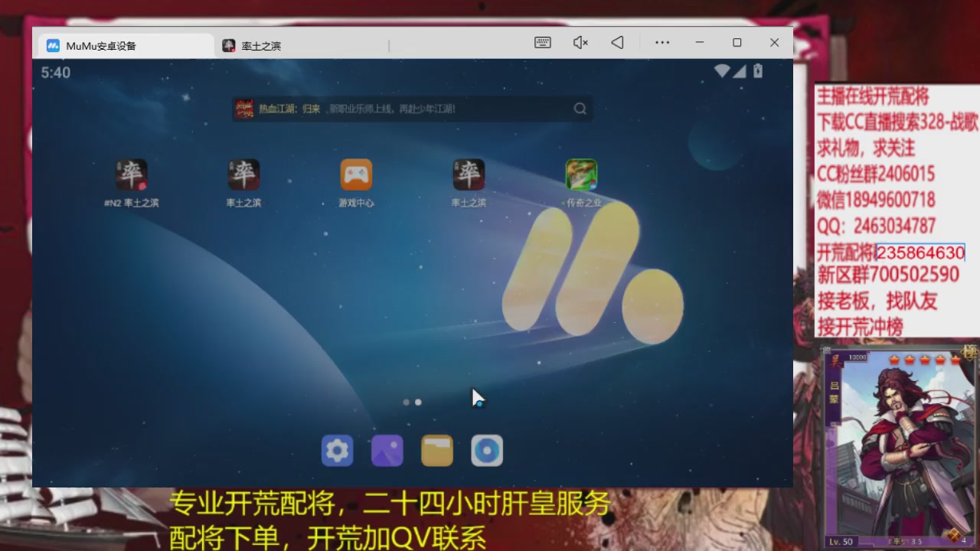
Task: Open the gallery app in the dock
Action: (x=387, y=450)
